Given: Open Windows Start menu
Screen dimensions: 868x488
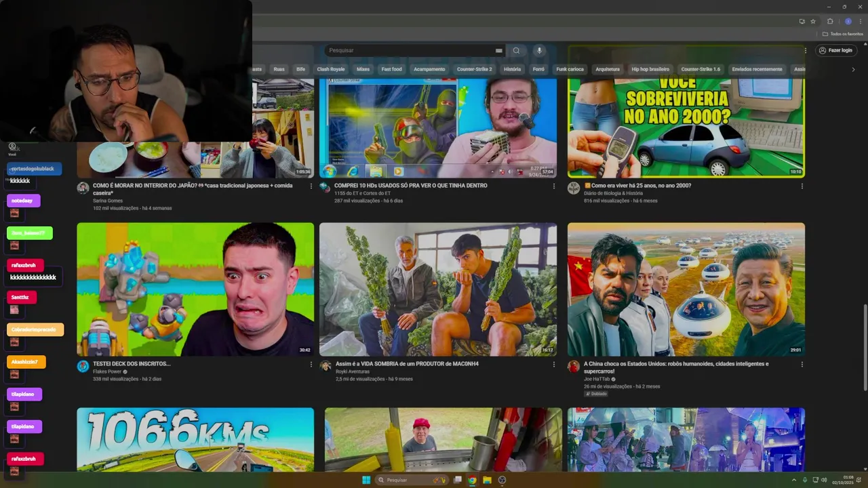Looking at the screenshot, I should point(366,480).
